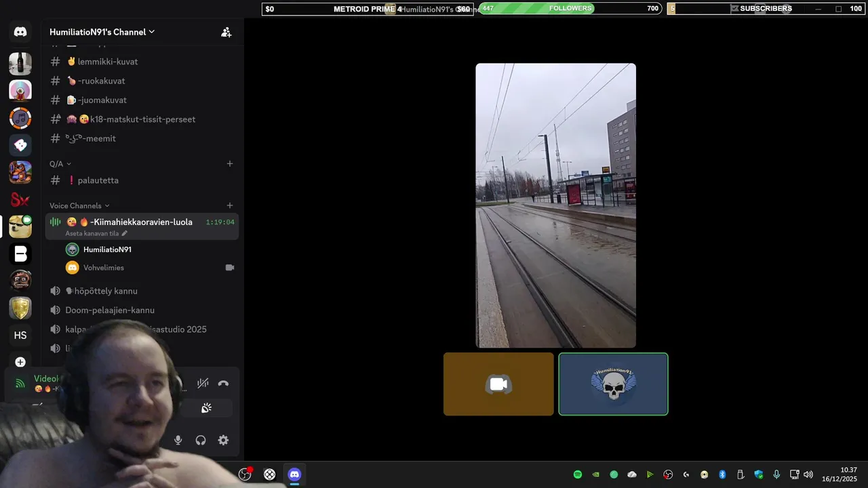Open the white B server icon
This screenshot has height=488, width=868.
pyautogui.click(x=20, y=254)
